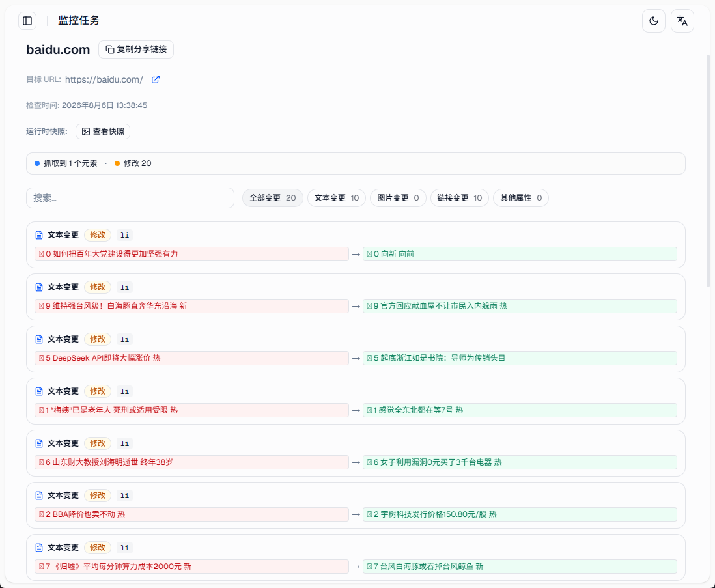Click 修改 badge in the 如何把百年大党 card
715x588 pixels.
point(98,235)
